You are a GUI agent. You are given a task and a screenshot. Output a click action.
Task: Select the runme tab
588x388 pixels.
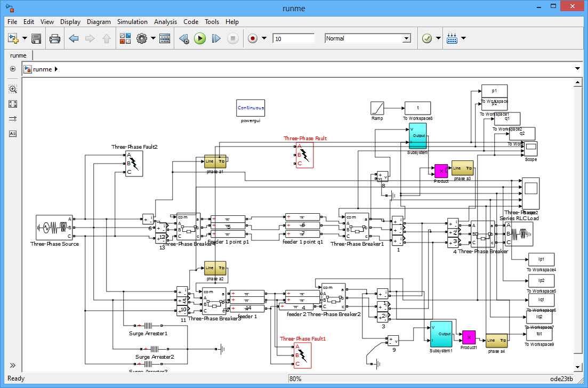tap(18, 55)
